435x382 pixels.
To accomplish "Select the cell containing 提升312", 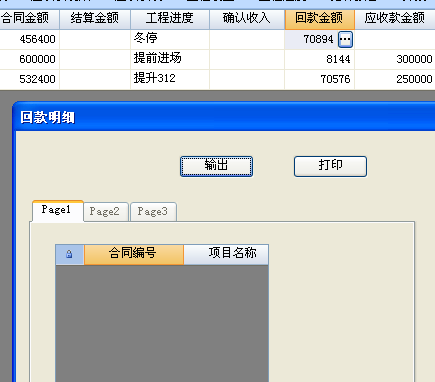I will pos(170,79).
